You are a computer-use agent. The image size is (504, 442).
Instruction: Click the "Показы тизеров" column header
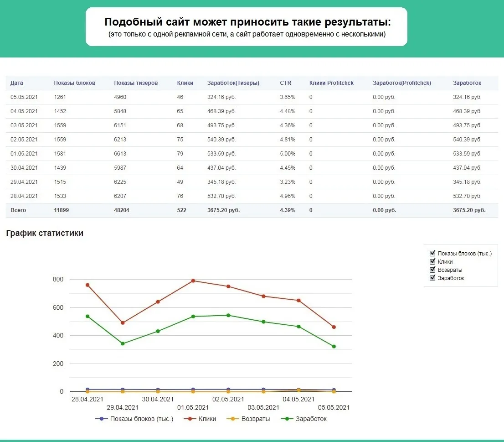click(136, 83)
